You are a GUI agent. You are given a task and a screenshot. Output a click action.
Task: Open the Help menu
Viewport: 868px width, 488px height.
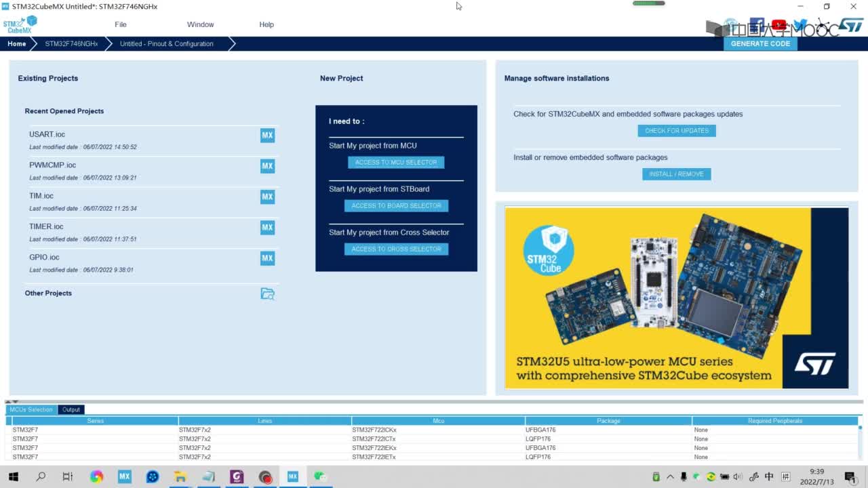coord(267,24)
